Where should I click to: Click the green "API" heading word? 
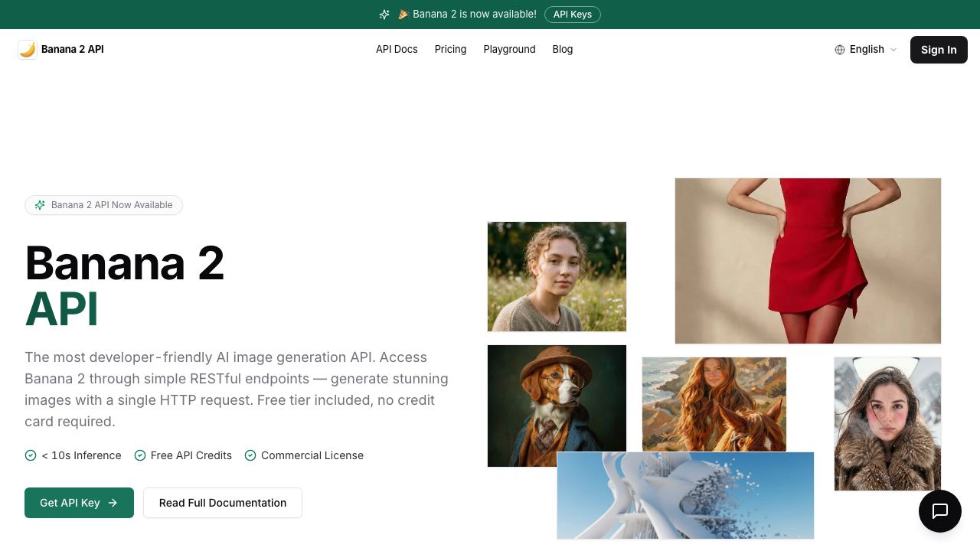[x=61, y=310]
